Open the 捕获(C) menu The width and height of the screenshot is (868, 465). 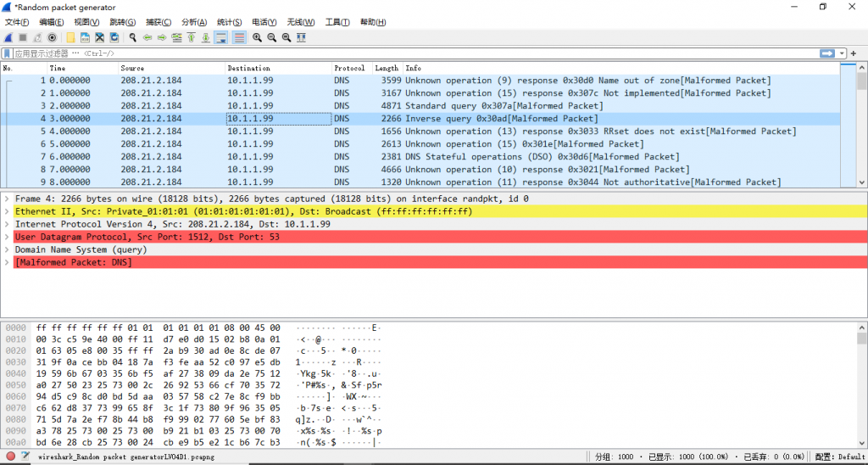pos(159,22)
